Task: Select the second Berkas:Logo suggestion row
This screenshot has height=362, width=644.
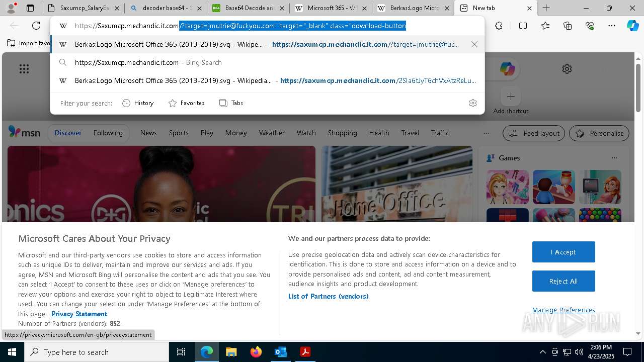Action: [267, 80]
